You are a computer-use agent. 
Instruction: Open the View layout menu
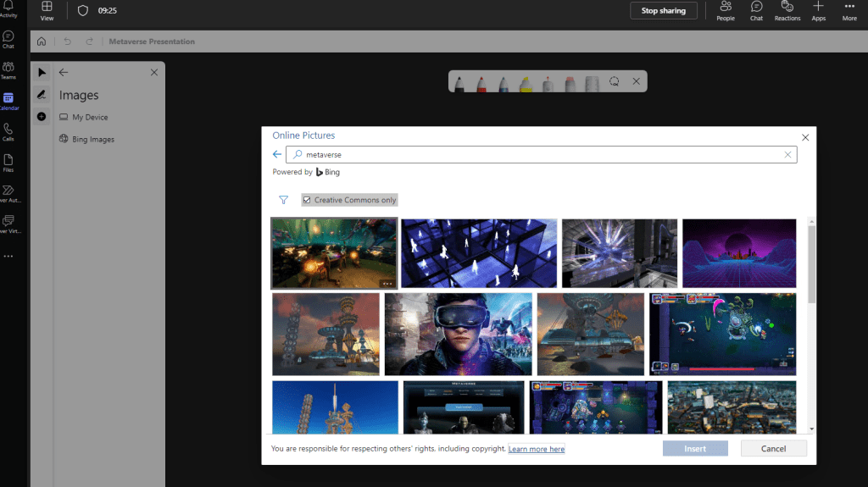coord(47,11)
